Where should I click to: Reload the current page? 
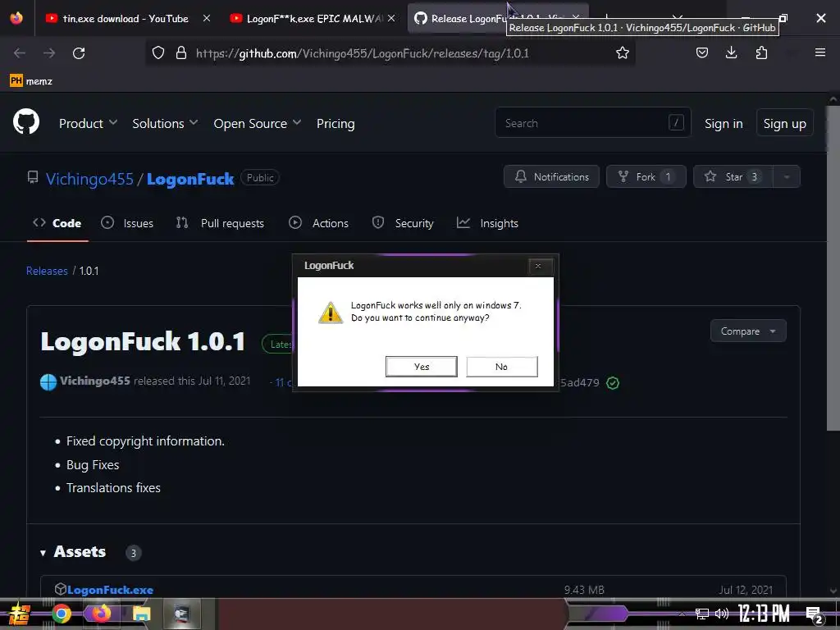pyautogui.click(x=79, y=53)
